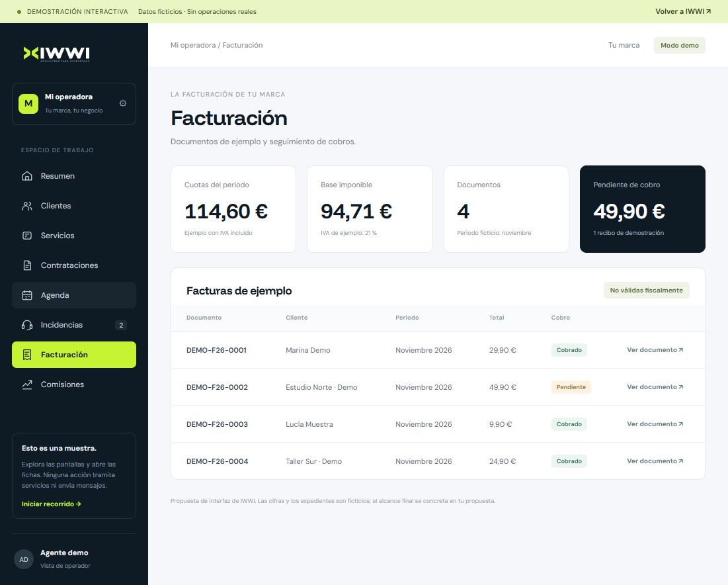
Task: Open the Servicios menu item
Action: [74, 236]
